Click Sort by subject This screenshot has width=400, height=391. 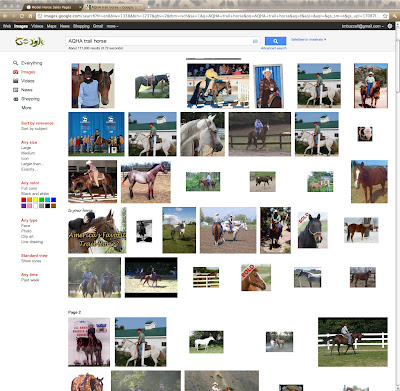click(x=34, y=128)
